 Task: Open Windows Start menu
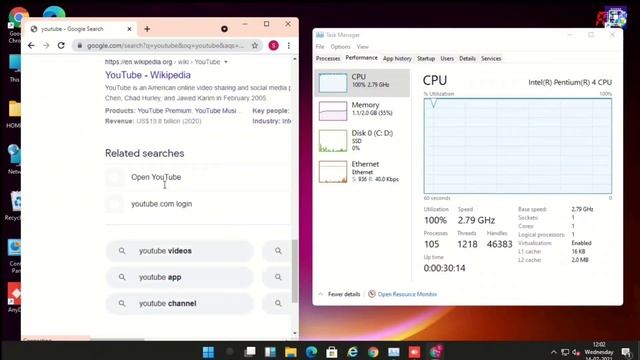tap(208, 352)
